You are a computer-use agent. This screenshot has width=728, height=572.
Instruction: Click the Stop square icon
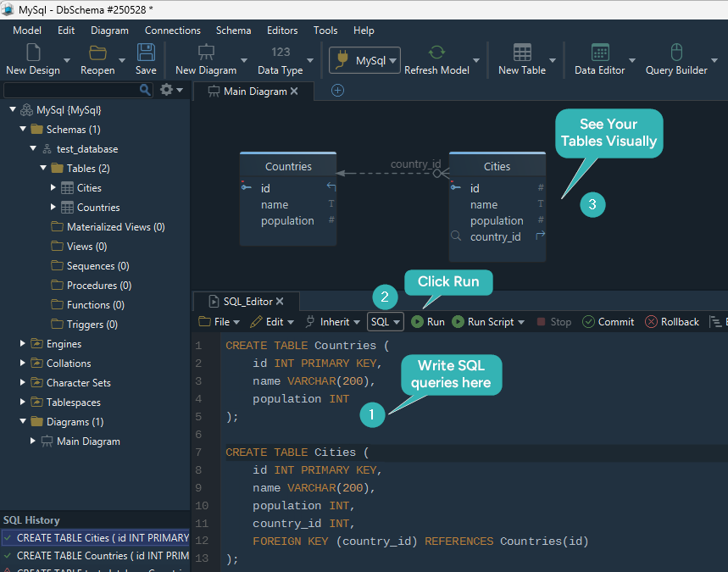pos(541,322)
